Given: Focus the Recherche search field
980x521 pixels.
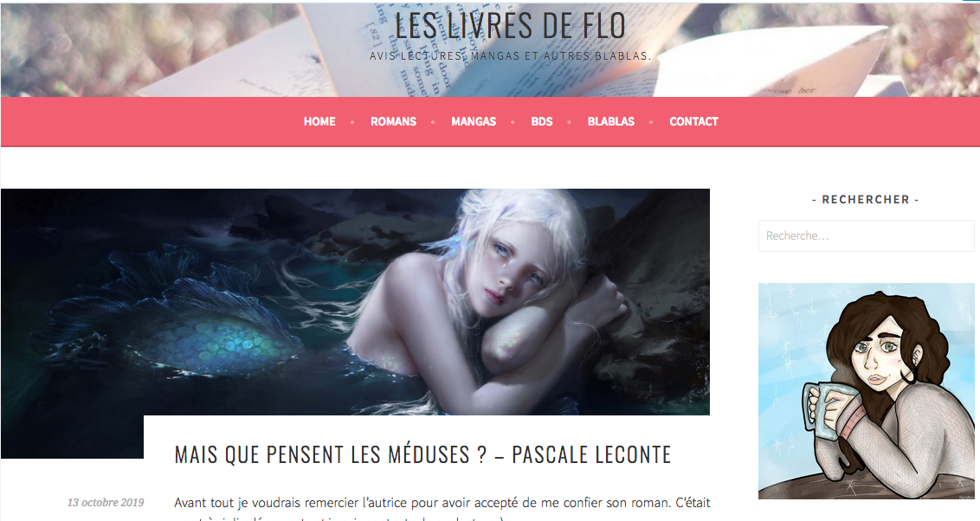Looking at the screenshot, I should pyautogui.click(x=867, y=235).
